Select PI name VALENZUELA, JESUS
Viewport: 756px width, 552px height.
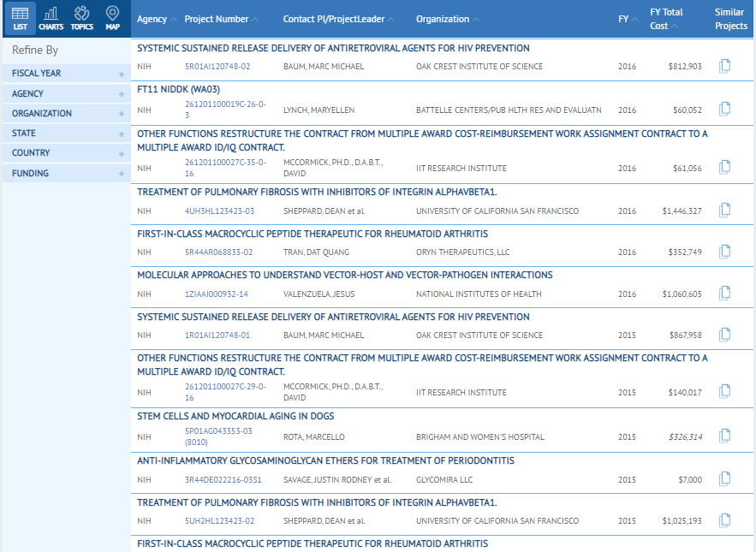click(x=318, y=294)
